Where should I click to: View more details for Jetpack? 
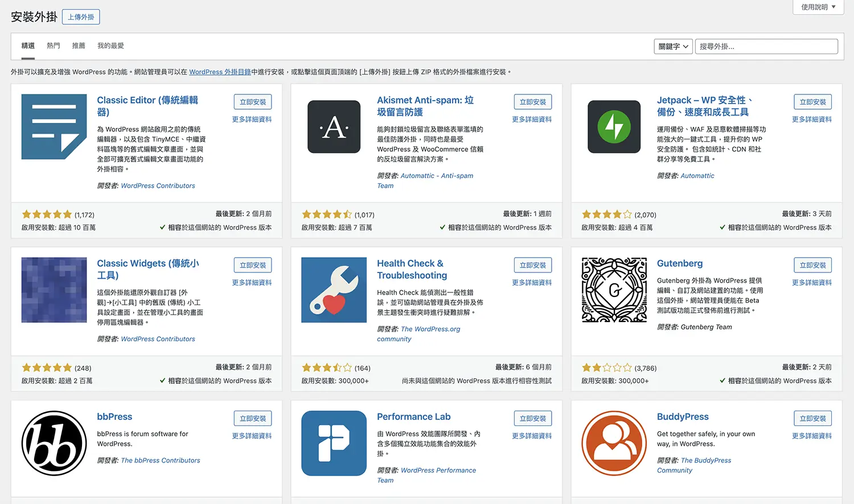812,119
